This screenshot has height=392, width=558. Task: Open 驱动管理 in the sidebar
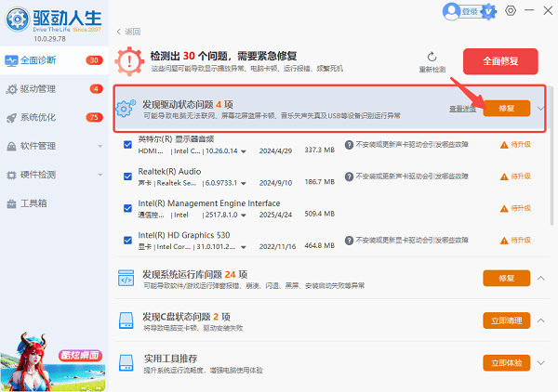point(42,89)
